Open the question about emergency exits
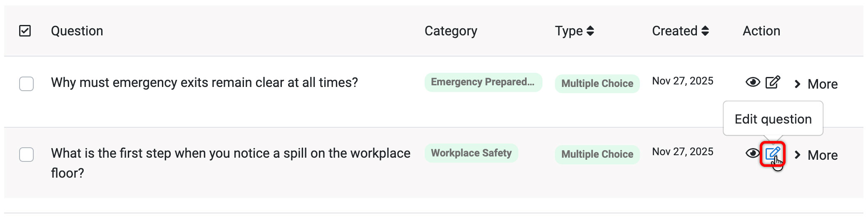 tap(204, 82)
